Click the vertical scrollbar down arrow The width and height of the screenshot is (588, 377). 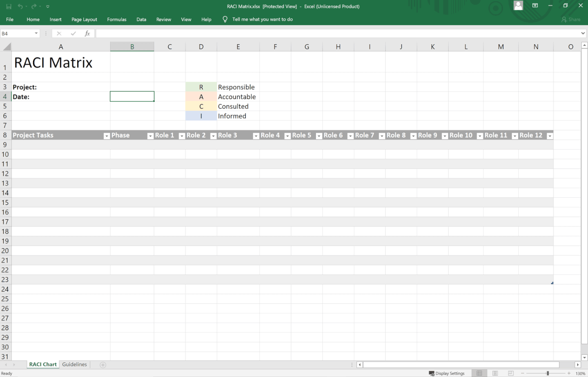(x=584, y=357)
